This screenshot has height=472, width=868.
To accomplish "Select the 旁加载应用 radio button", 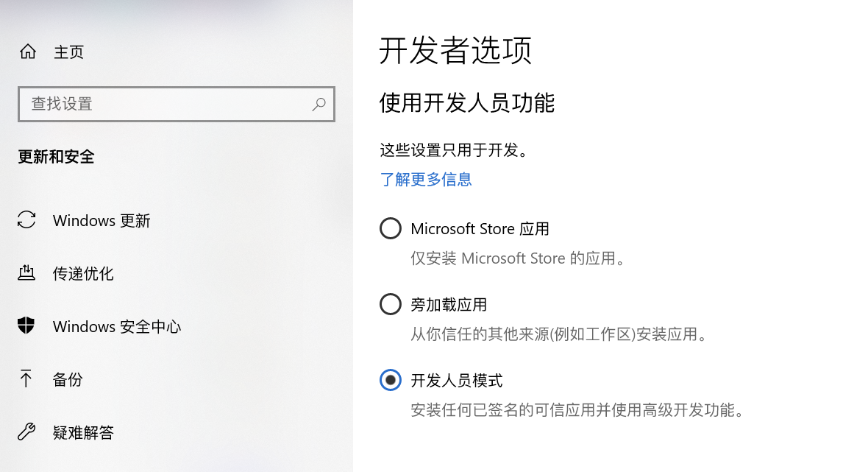I will 391,304.
